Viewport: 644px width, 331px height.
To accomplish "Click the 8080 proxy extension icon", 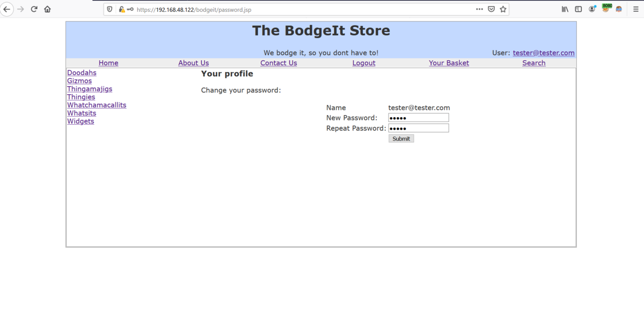I will pos(606,8).
